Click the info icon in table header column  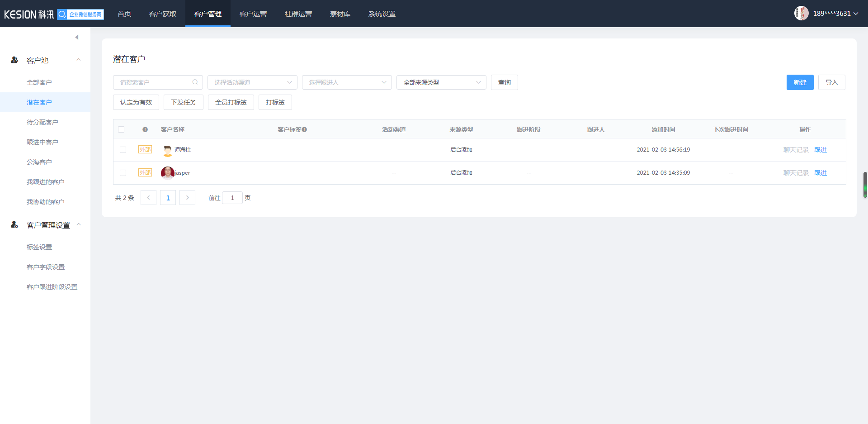pos(145,129)
